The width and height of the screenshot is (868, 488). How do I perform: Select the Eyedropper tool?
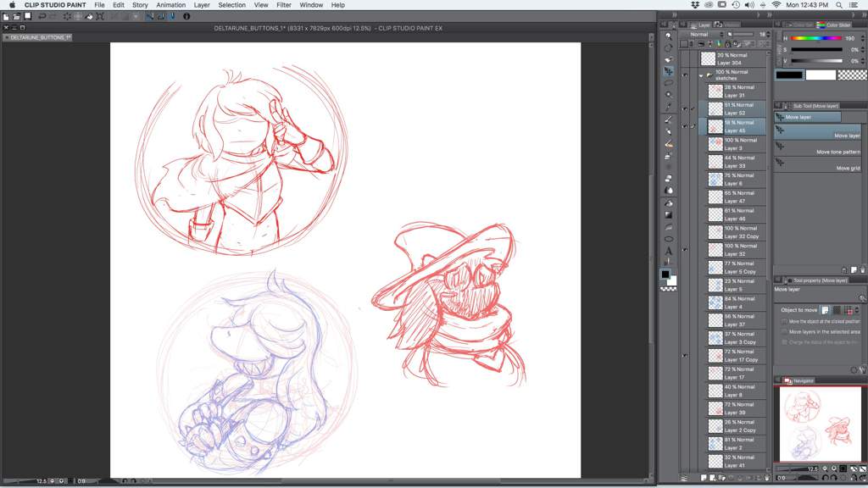click(x=669, y=106)
